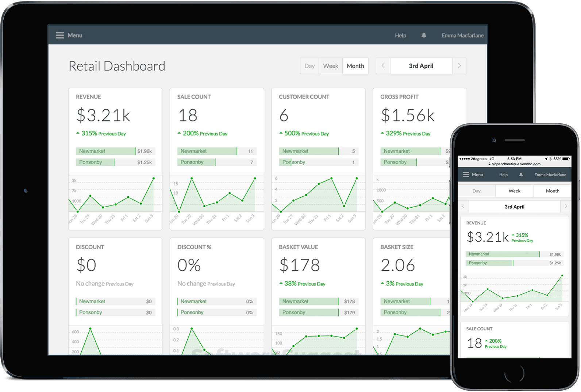The image size is (581, 392).
Task: Go to previous date with left chevron on tablet
Action: (x=383, y=66)
